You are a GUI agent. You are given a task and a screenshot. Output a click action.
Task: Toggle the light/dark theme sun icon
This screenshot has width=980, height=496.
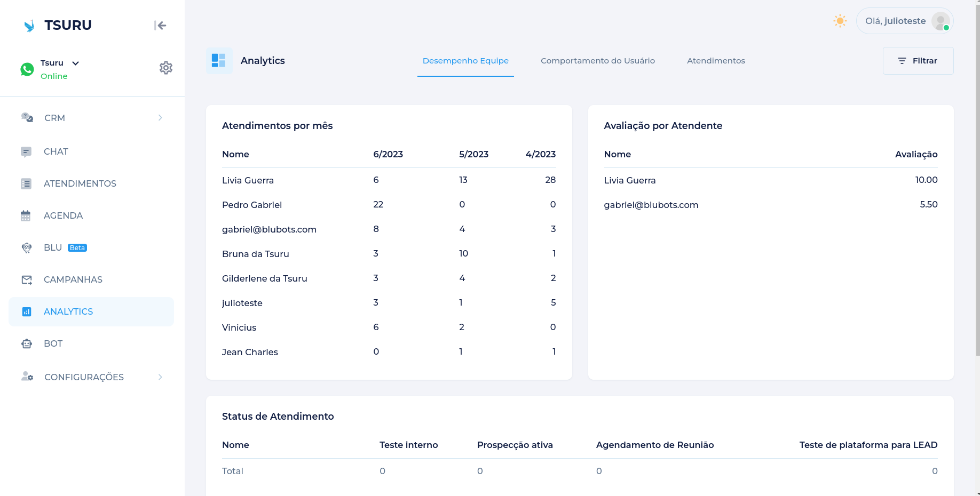(x=840, y=21)
